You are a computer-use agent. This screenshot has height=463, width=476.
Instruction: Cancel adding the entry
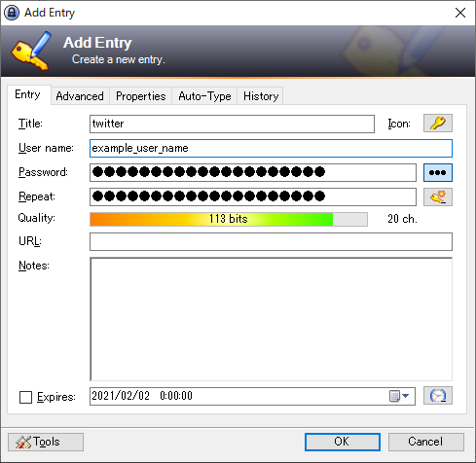[426, 442]
